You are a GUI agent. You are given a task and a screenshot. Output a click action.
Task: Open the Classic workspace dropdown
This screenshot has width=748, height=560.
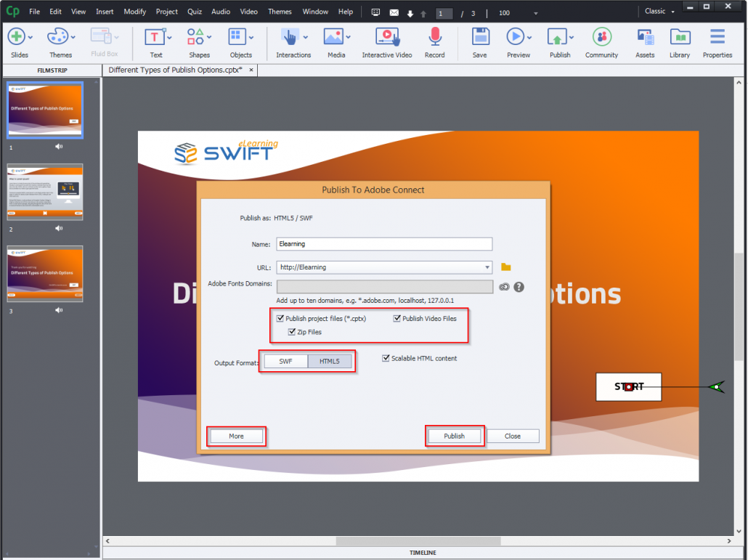tap(659, 12)
